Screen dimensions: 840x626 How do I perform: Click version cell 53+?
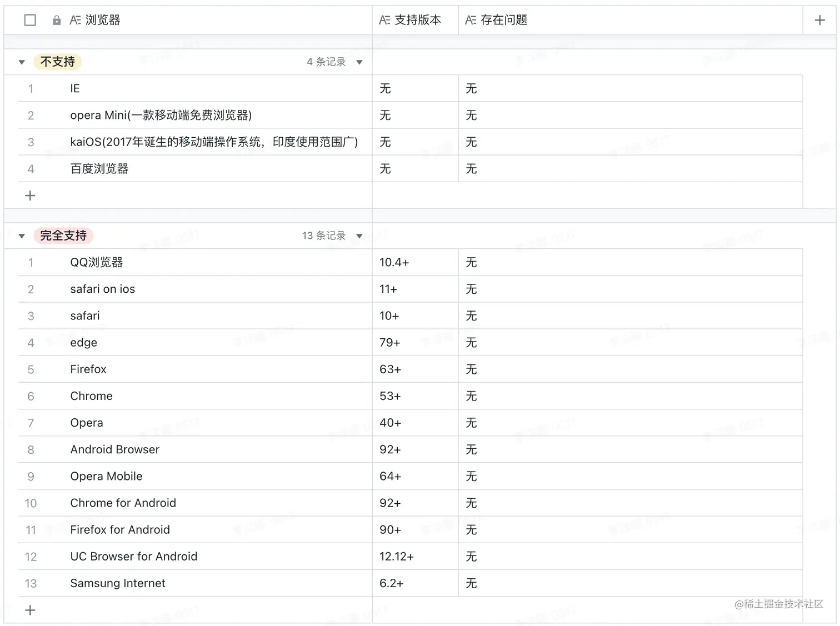click(415, 396)
